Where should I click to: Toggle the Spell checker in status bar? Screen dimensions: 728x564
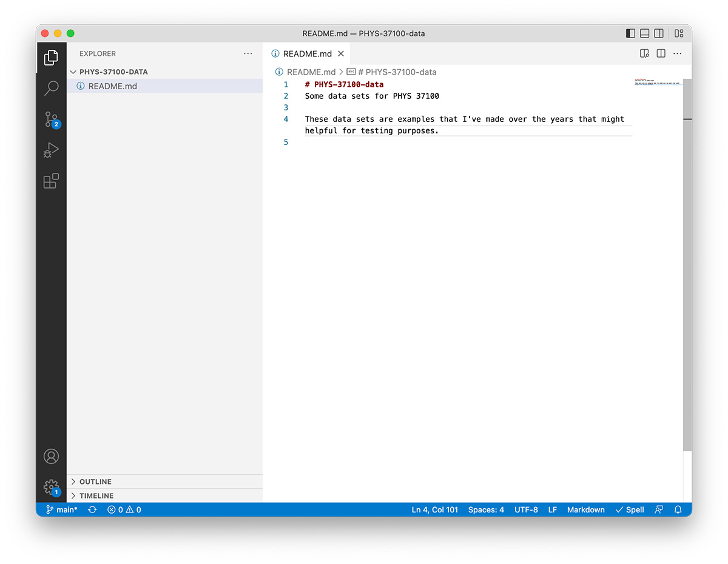(x=630, y=509)
